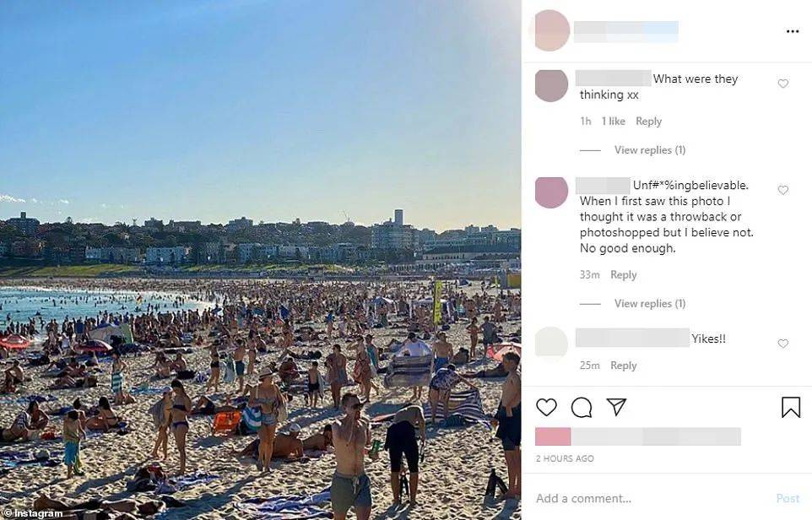Expand replies under the first comment
Screen dimensions: 812x520
click(650, 150)
